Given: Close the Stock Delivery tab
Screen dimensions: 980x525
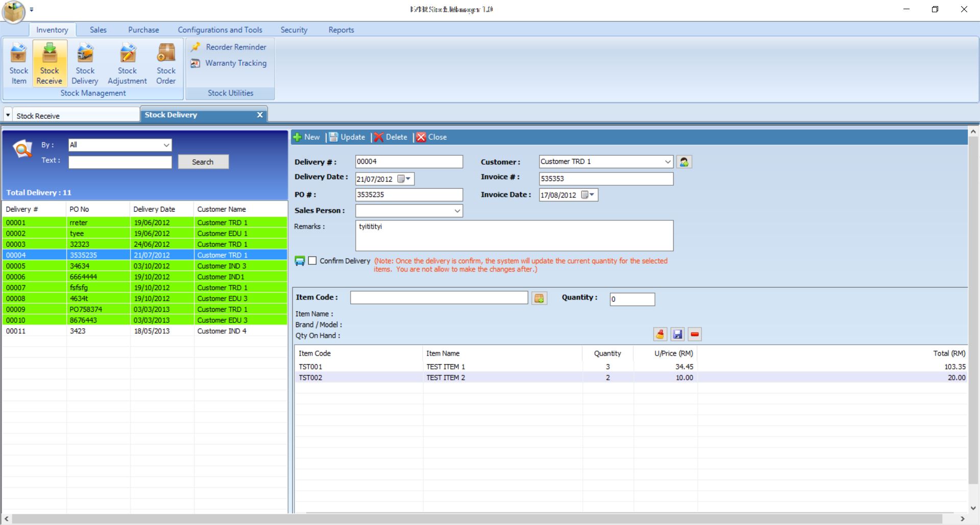Looking at the screenshot, I should pos(260,115).
